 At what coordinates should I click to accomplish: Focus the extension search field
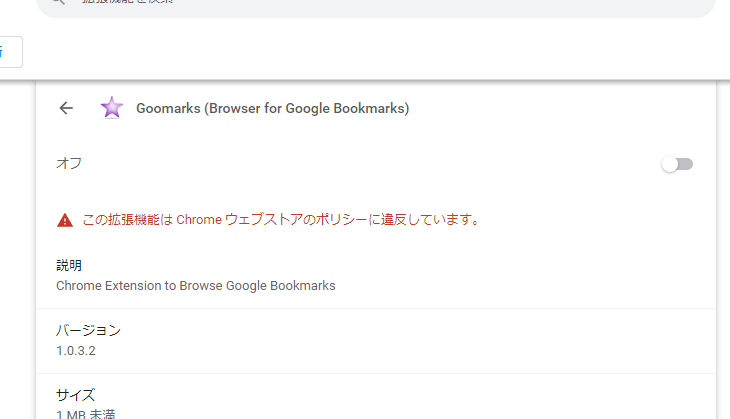pyautogui.click(x=376, y=5)
